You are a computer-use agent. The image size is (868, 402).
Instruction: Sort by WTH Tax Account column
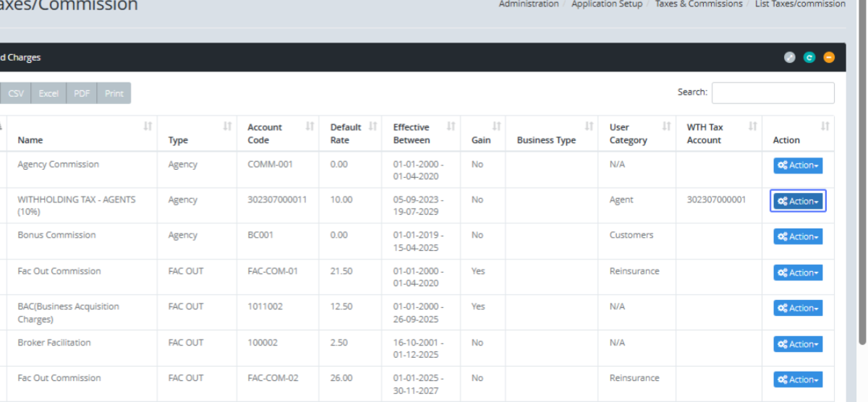(752, 127)
